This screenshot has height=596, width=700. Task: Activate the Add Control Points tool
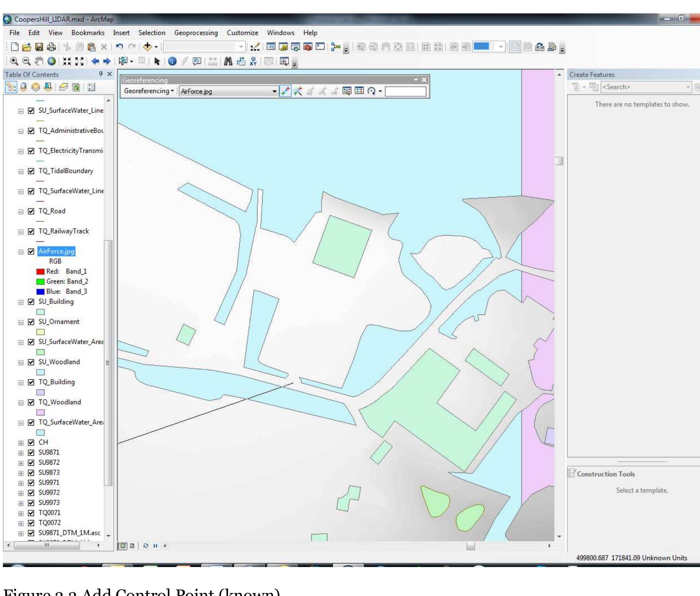[285, 91]
